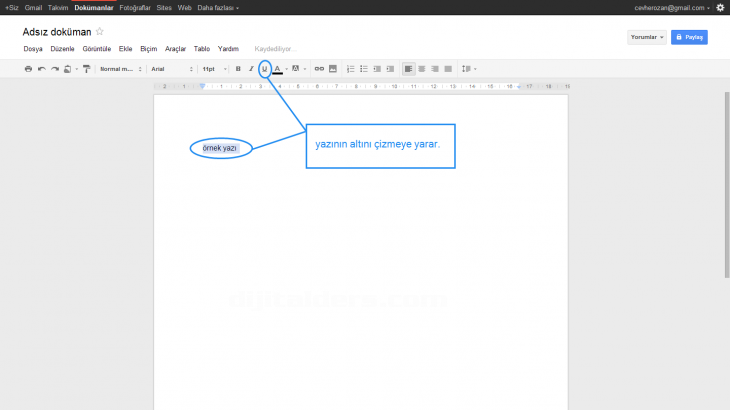Toggle italic formatting button
Viewport: 730px width, 410px height.
coord(251,69)
